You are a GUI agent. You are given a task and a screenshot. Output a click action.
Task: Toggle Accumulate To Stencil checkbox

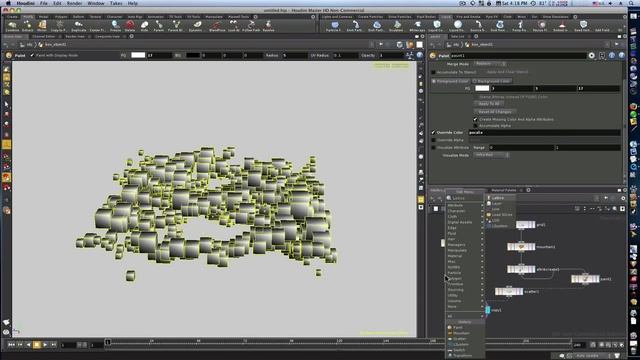point(433,72)
